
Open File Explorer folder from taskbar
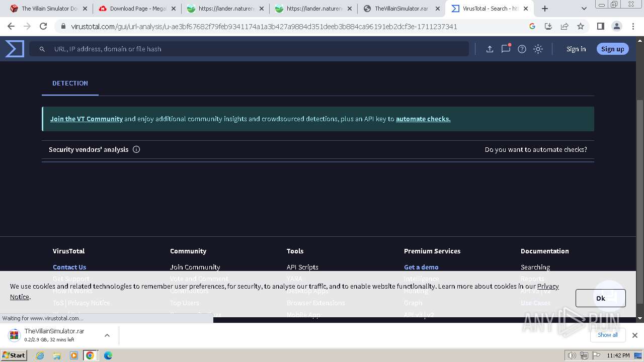coord(57,355)
